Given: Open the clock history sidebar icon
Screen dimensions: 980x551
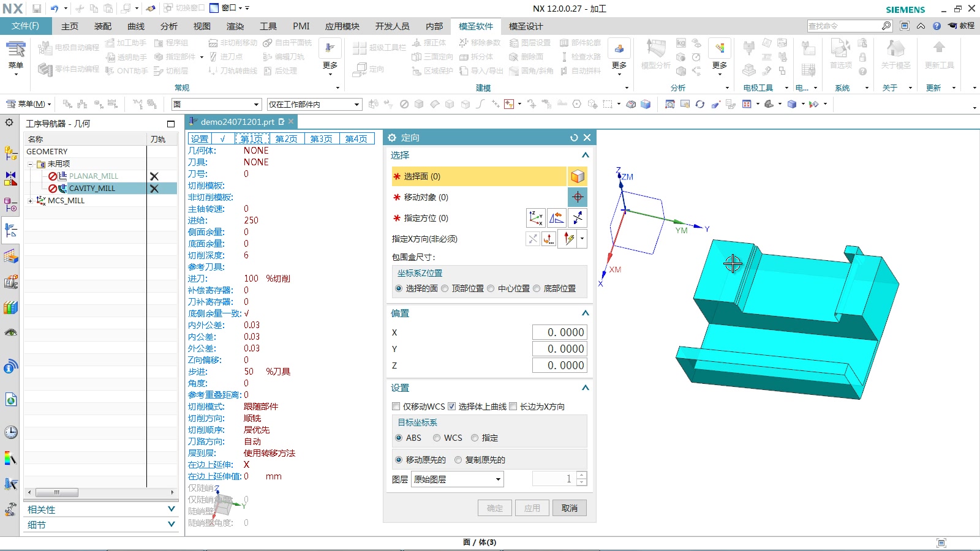Looking at the screenshot, I should coord(10,432).
